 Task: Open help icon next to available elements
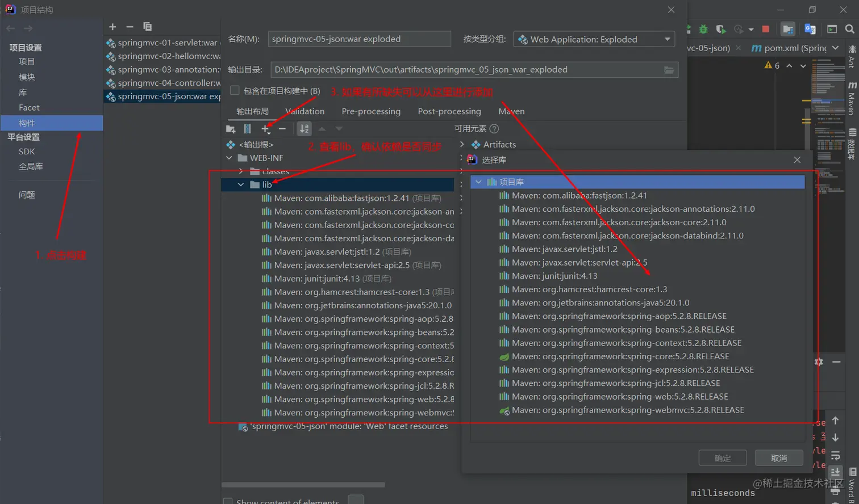point(494,129)
